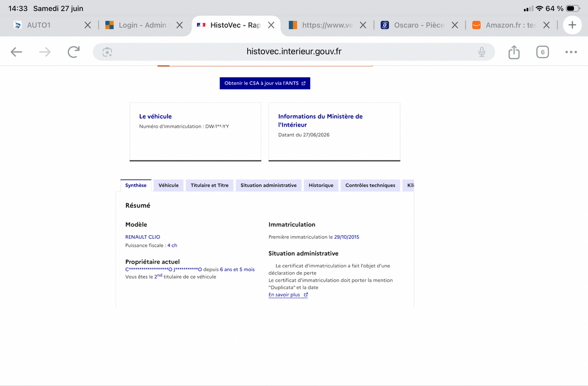Open the Contrôles techniques tab
Image resolution: width=588 pixels, height=386 pixels.
(370, 185)
